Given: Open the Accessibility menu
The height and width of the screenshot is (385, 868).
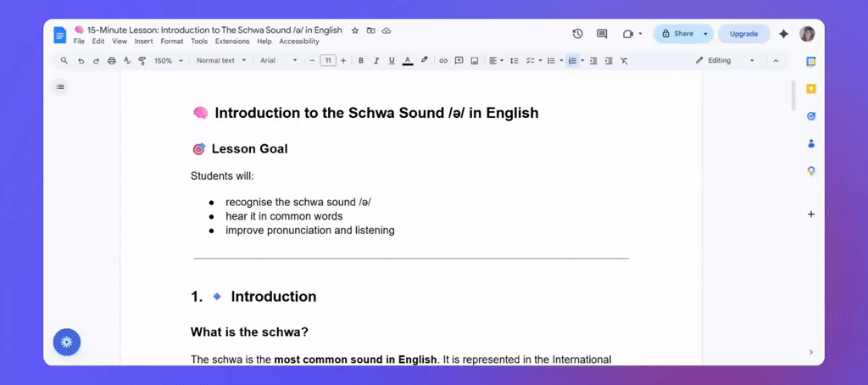Looking at the screenshot, I should [299, 42].
